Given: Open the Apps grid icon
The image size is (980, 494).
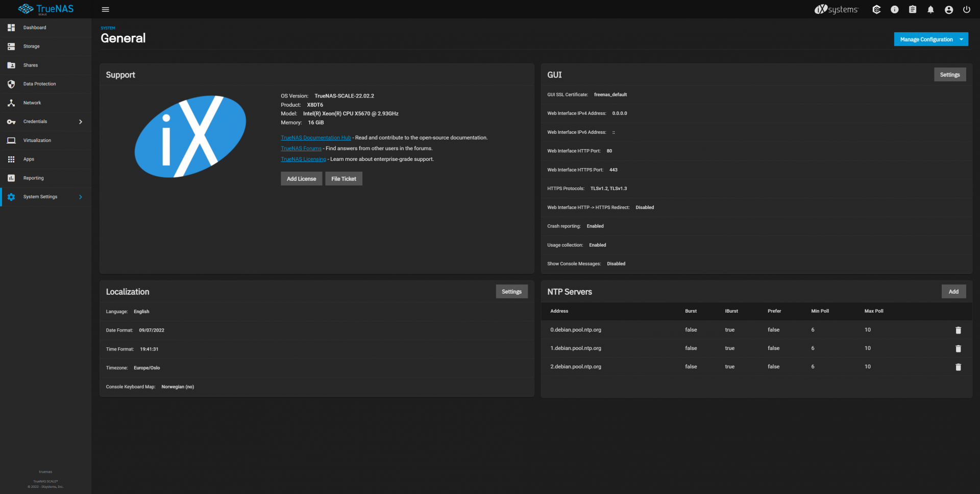Looking at the screenshot, I should coord(11,159).
